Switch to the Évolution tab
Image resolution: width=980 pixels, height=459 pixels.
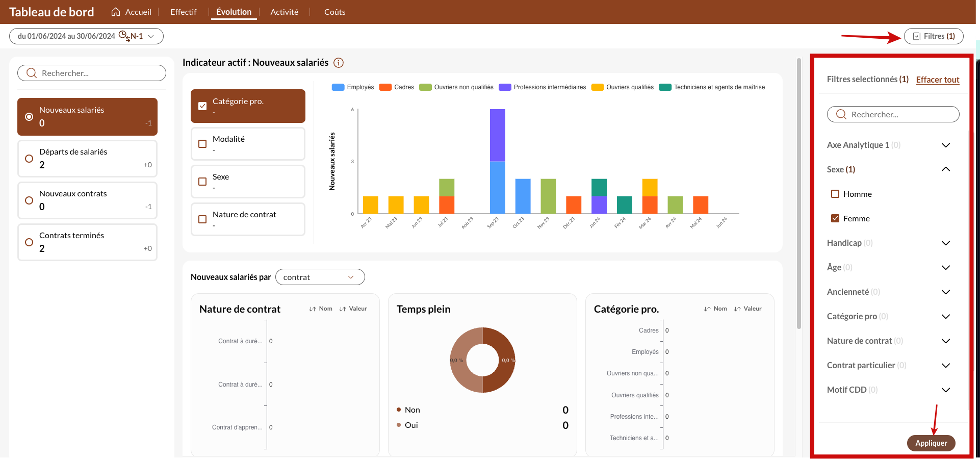point(234,12)
